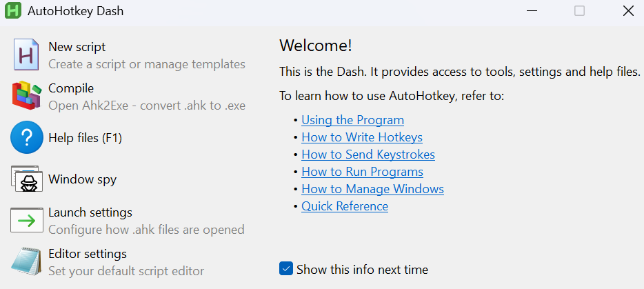644x289 pixels.
Task: Open the How to Manage Windows link
Action: (372, 189)
